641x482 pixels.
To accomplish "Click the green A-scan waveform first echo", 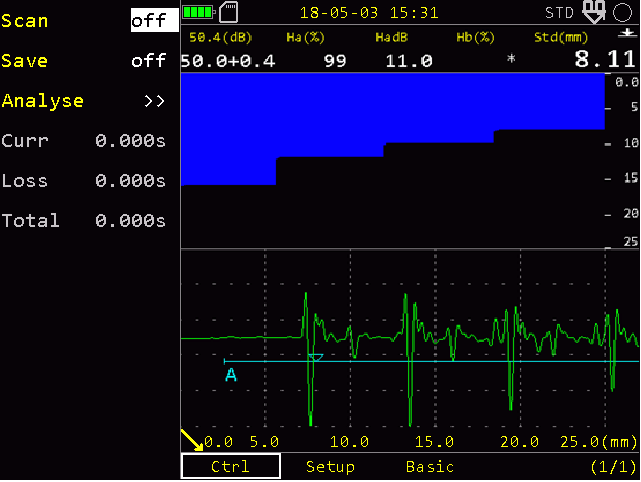I will 310,359.
